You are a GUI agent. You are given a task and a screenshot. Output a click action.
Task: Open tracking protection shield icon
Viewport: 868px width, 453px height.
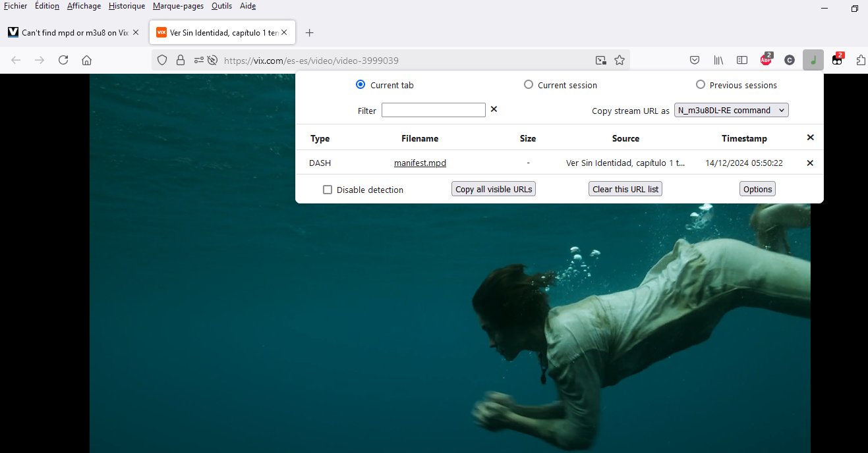[162, 60]
